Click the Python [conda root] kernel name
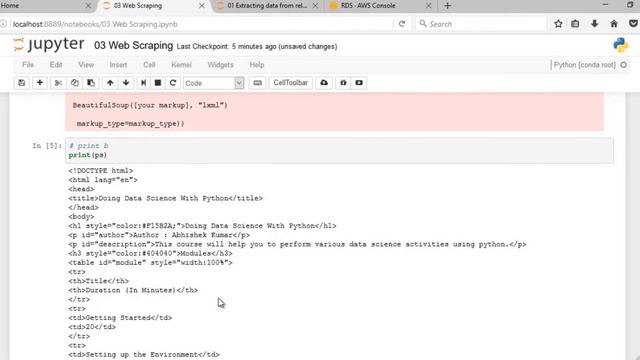 pos(584,65)
